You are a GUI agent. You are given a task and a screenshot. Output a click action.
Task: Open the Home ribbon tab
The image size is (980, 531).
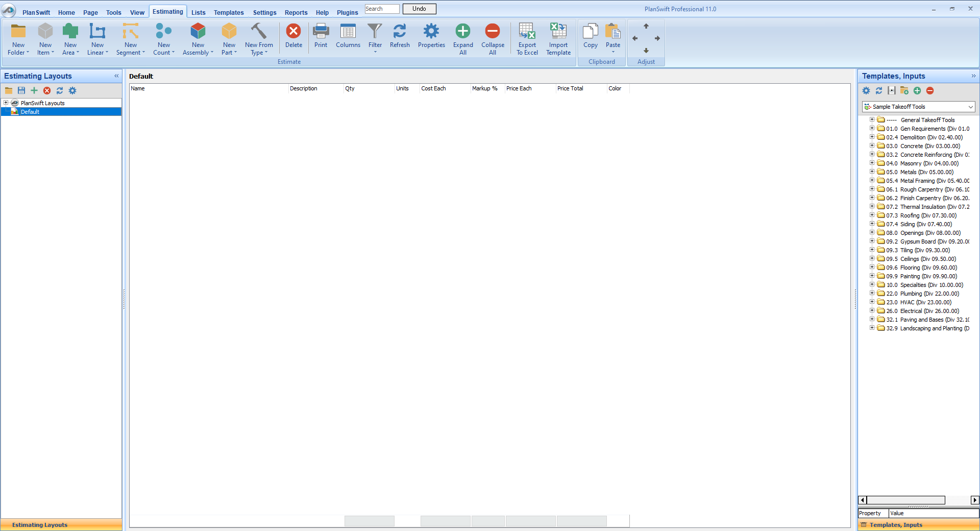[x=66, y=12]
